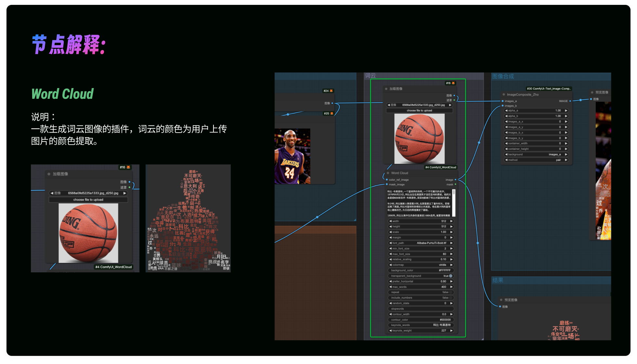Toggle transparent_background switch
Image resolution: width=637 pixels, height=364 pixels.
[x=450, y=276]
